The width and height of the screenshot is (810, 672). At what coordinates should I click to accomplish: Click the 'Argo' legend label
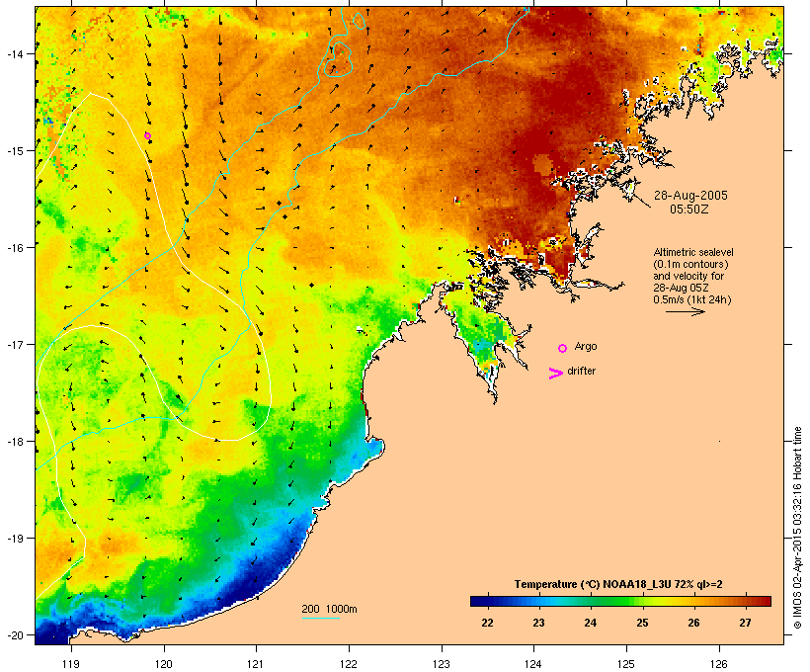(x=586, y=346)
